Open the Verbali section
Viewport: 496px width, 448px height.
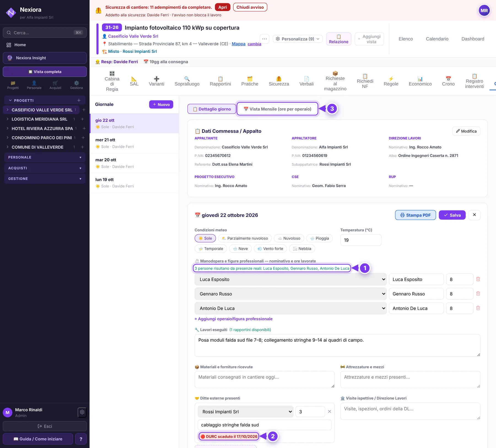(x=306, y=81)
